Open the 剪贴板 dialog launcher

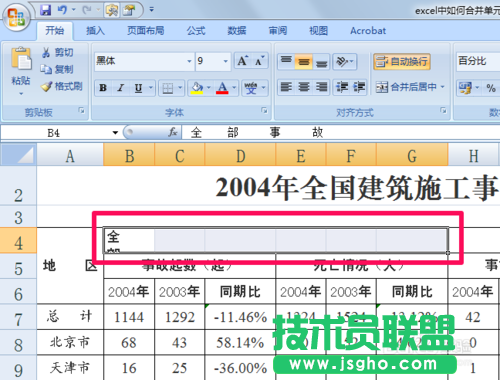coord(81,110)
